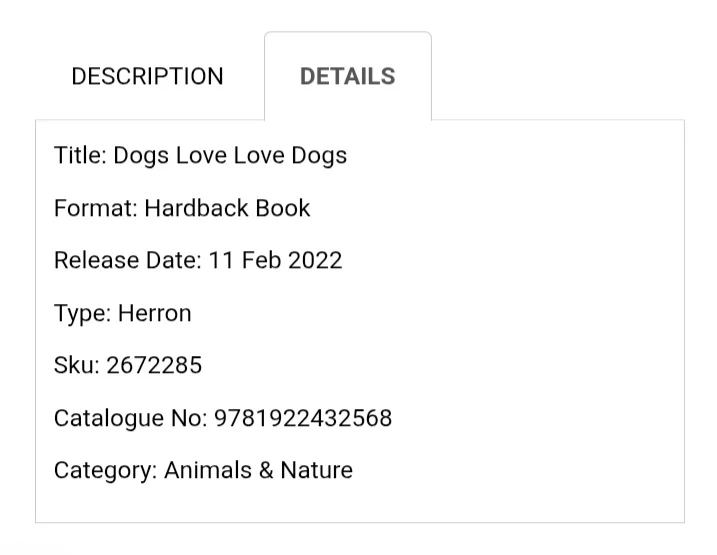Click the word Hardback in the format line
The image size is (717, 555).
click(196, 208)
